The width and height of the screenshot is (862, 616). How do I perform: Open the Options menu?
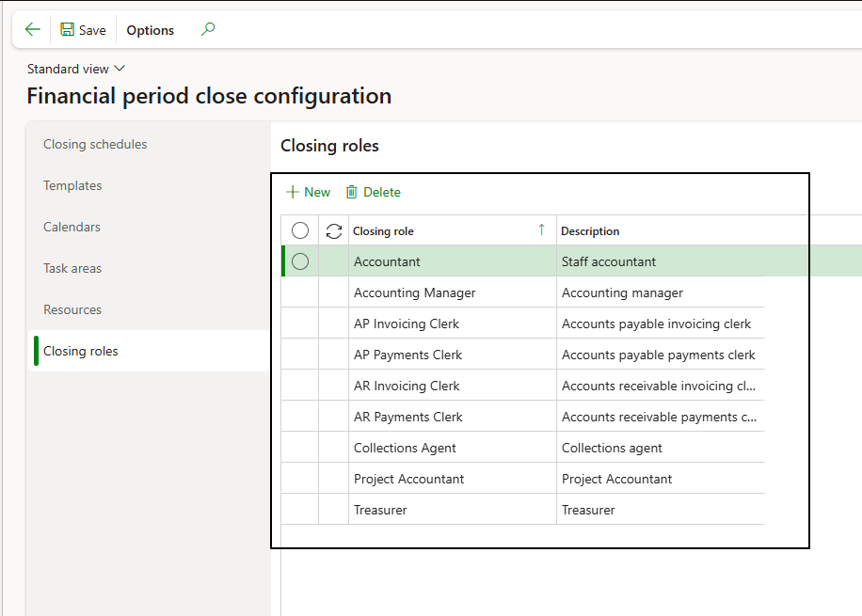151,30
